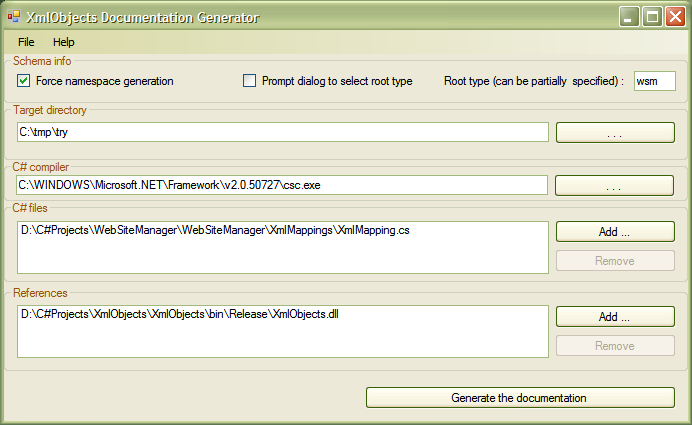Open the Help menu
The width and height of the screenshot is (692, 425).
[x=64, y=42]
